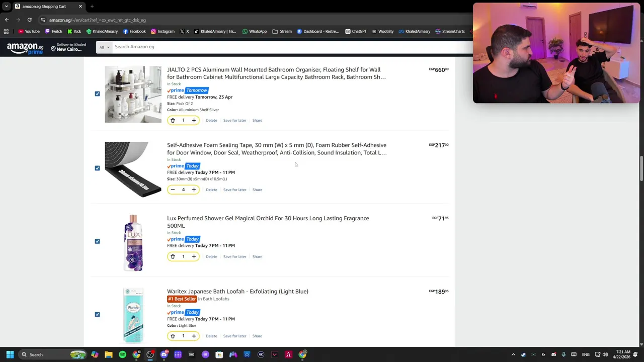Close the amazon.eg Shopping Cart tab
644x362 pixels.
click(80, 6)
